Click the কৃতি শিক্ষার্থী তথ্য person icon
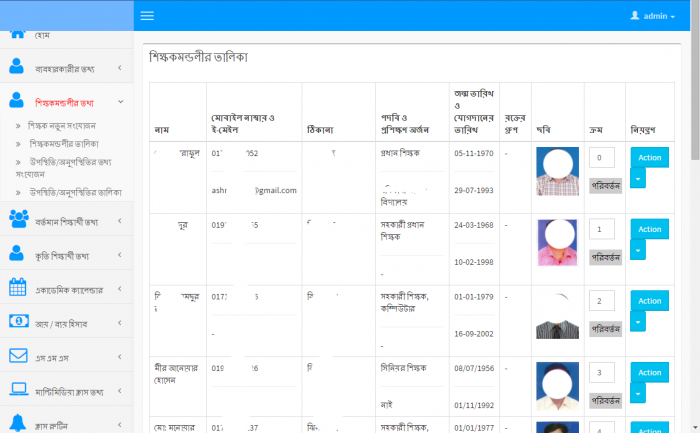The height and width of the screenshot is (433, 700). tap(17, 253)
